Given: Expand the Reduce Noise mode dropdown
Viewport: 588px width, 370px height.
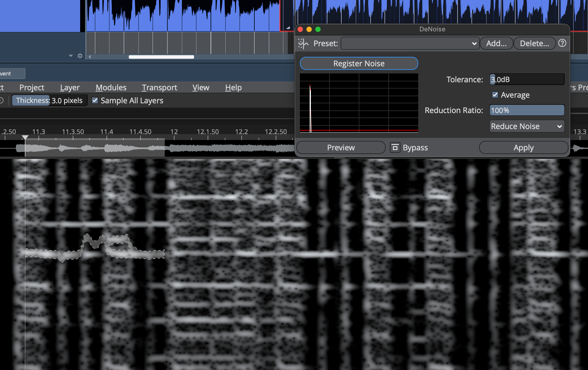Looking at the screenshot, I should [x=527, y=126].
